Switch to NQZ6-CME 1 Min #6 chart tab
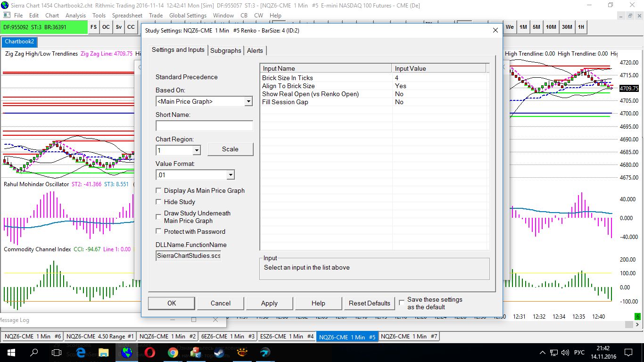644x362 pixels. click(x=33, y=337)
